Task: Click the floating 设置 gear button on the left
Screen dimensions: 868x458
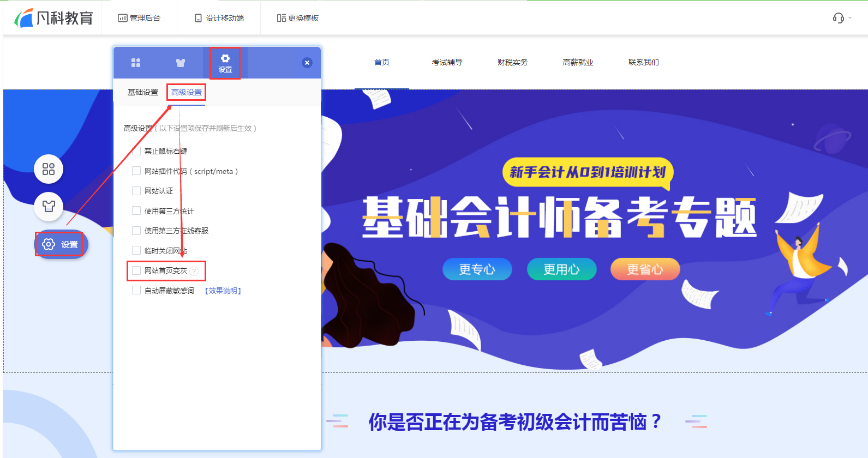Action: 61,244
